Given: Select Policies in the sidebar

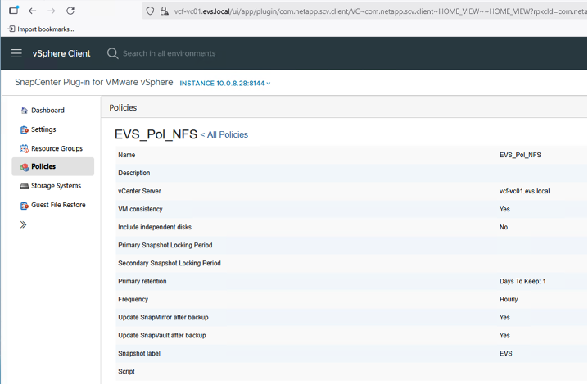Looking at the screenshot, I should tap(53, 166).
